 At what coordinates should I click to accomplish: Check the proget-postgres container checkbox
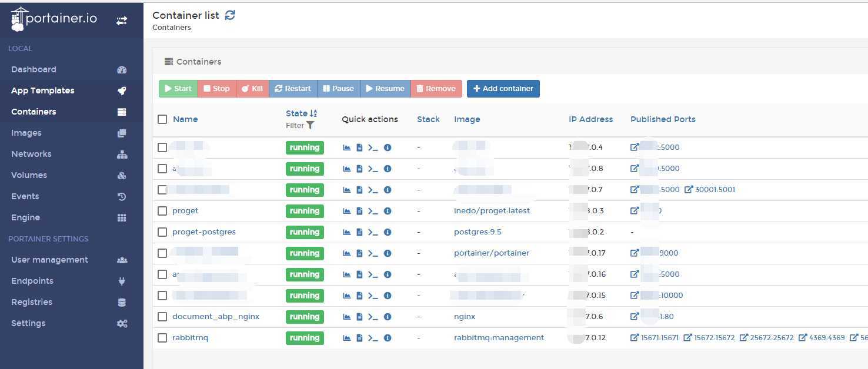tap(162, 232)
